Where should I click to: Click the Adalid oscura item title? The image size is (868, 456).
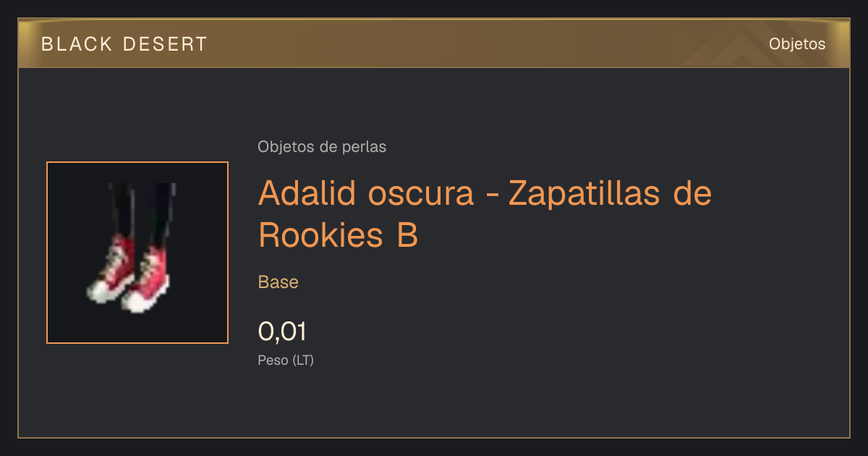[367, 193]
